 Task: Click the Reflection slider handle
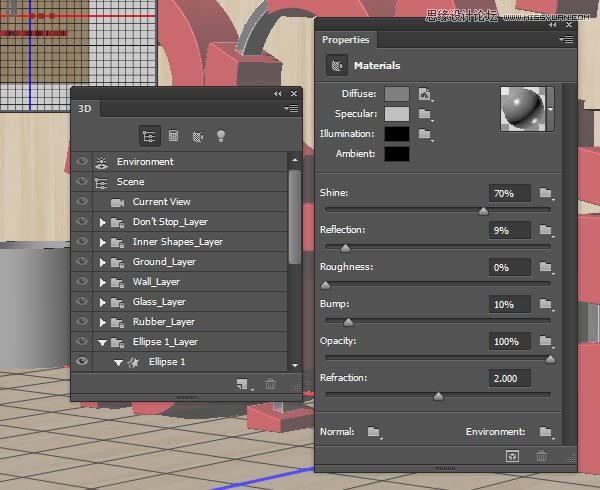tap(346, 248)
